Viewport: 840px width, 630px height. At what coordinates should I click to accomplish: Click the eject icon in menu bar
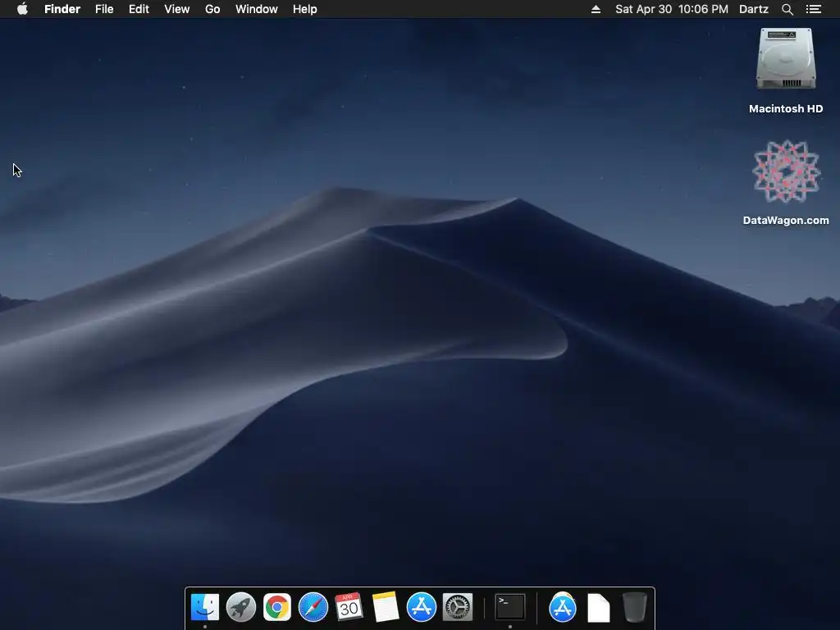coord(596,9)
